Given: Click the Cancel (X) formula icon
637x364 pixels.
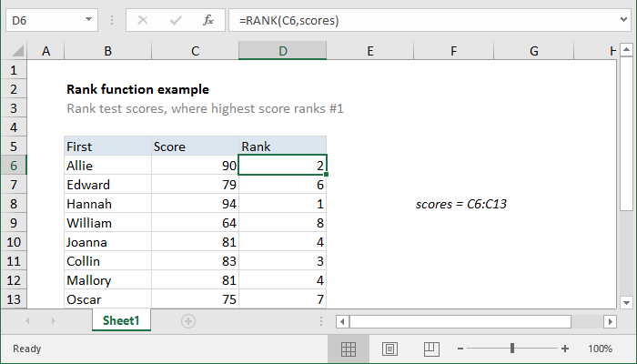Looking at the screenshot, I should click(143, 20).
